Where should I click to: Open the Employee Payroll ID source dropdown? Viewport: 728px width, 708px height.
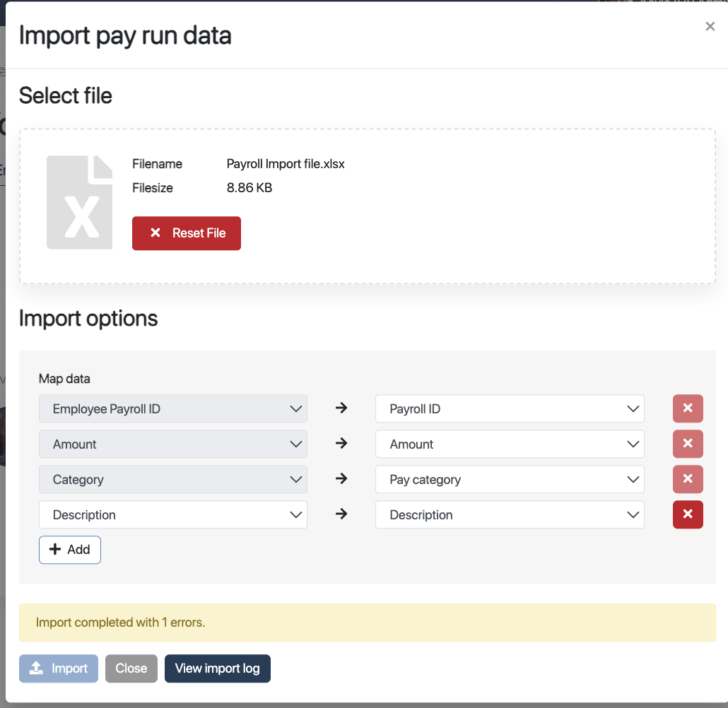[172, 408]
